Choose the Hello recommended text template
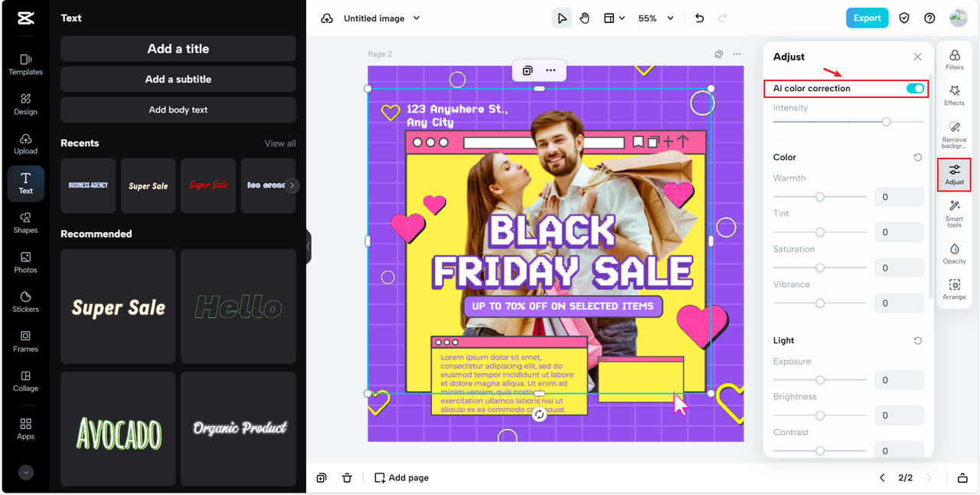Screen dimensions: 980x495 pos(238,307)
